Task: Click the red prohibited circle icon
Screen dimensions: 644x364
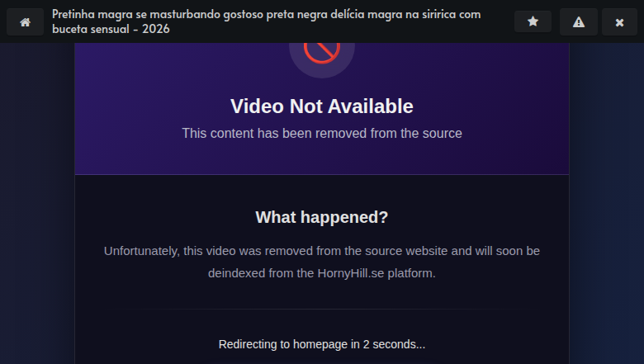Action: pyautogui.click(x=322, y=51)
